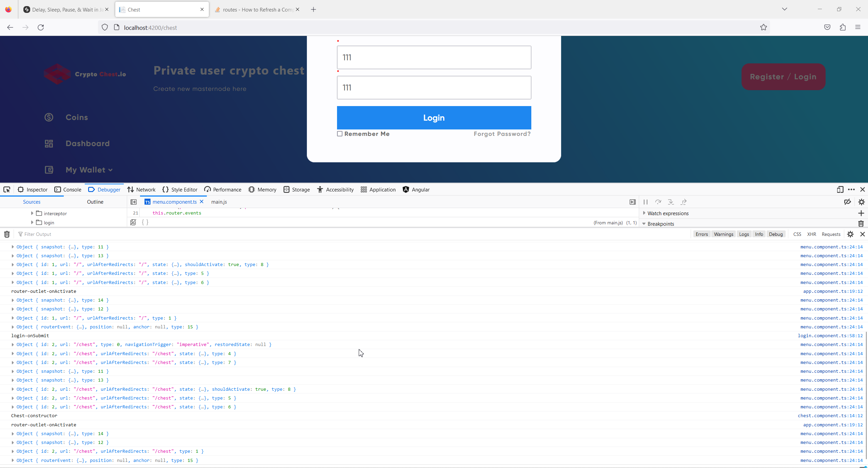Open the main.js source tab
The width and height of the screenshot is (868, 468).
pos(219,202)
